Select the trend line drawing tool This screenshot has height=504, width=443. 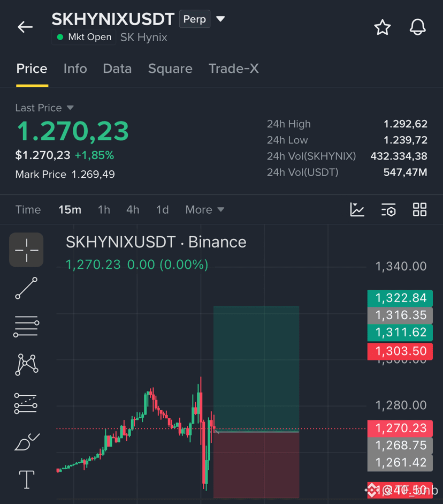(26, 288)
